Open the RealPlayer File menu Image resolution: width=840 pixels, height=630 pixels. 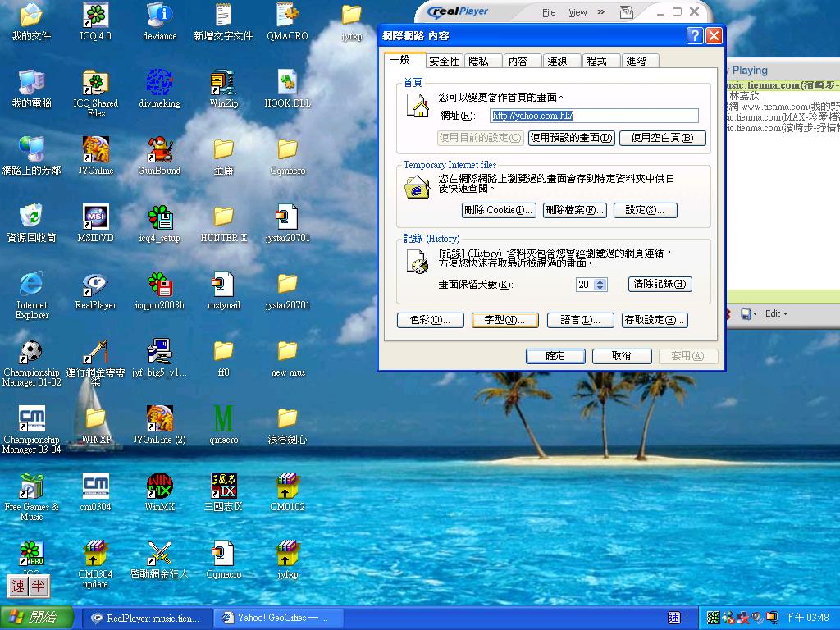(x=549, y=12)
